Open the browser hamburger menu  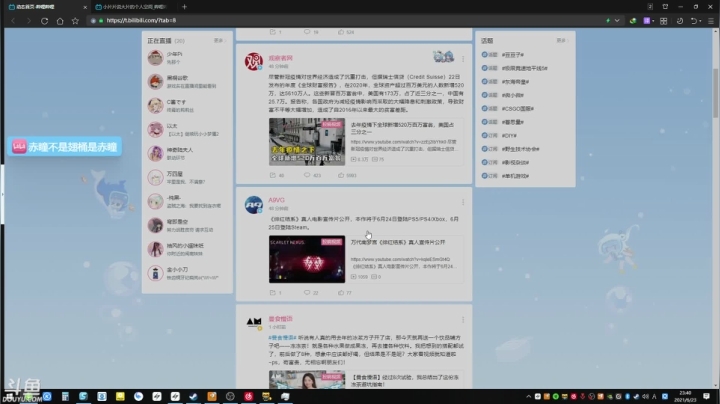click(711, 21)
